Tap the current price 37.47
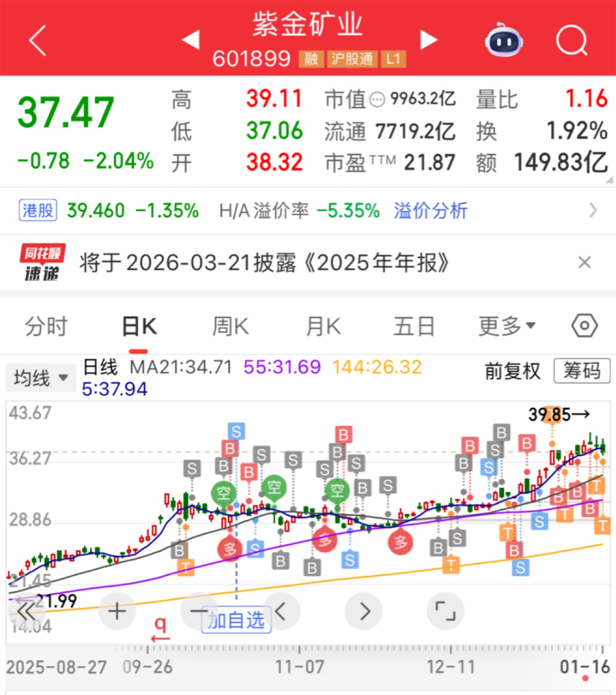 (66, 112)
